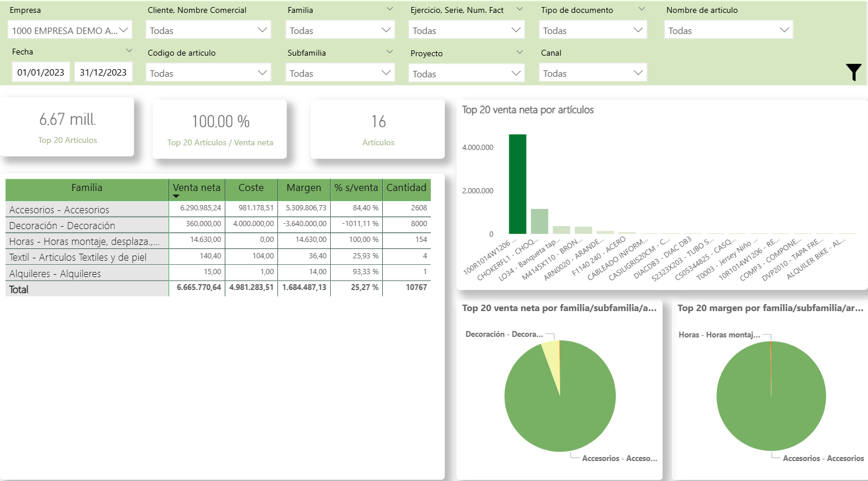Click the end date field 31/12/2023
This screenshot has height=481, width=868.
(x=103, y=73)
